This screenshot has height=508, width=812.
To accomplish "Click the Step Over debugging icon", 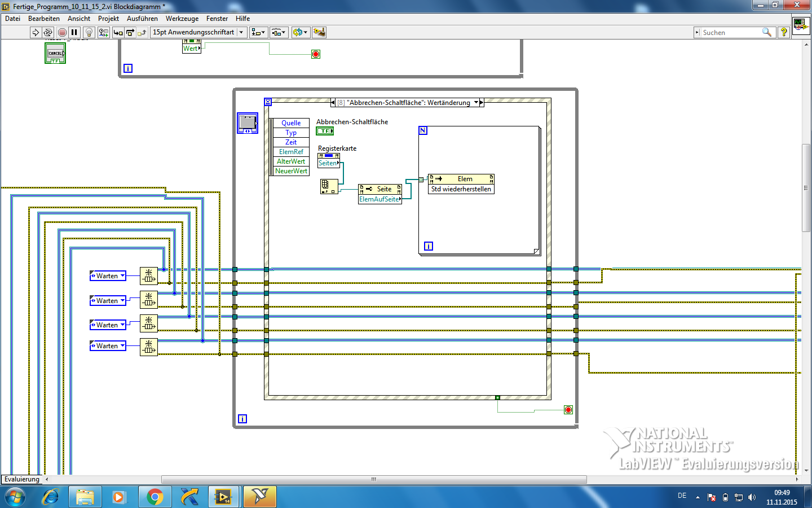I will point(130,32).
